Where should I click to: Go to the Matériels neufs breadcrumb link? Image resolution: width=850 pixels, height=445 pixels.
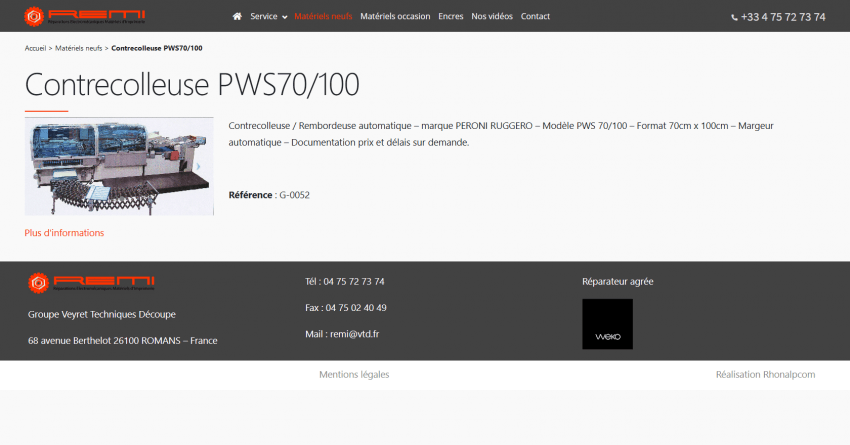(79, 48)
